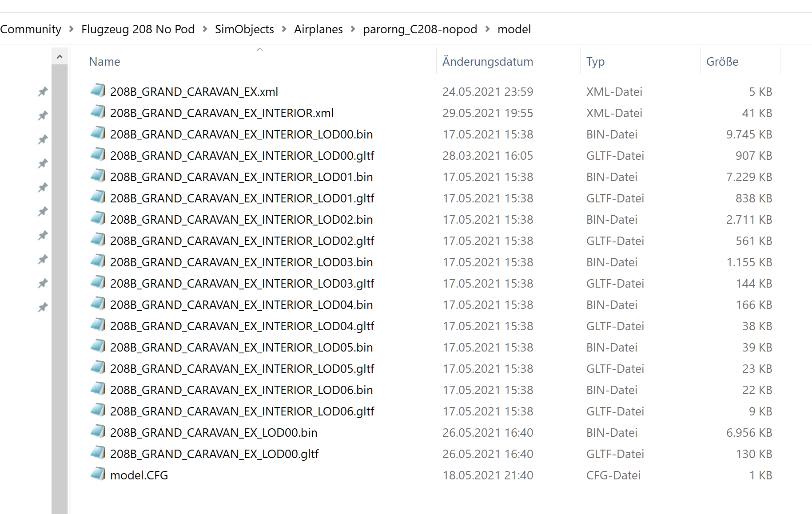Expand the chevron after Community in the path
812x514 pixels.
[71, 29]
